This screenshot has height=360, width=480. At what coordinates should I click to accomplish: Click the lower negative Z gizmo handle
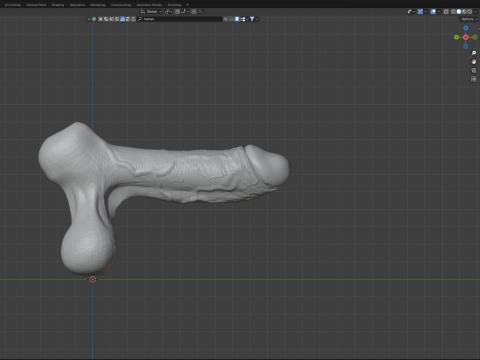466,46
